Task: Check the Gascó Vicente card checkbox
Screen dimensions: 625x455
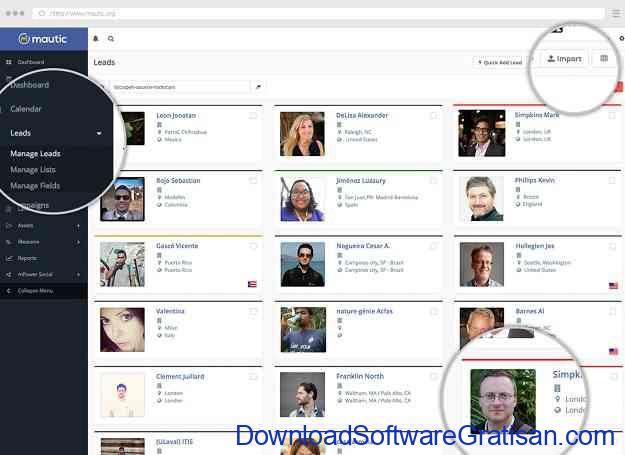Action: 253,246
